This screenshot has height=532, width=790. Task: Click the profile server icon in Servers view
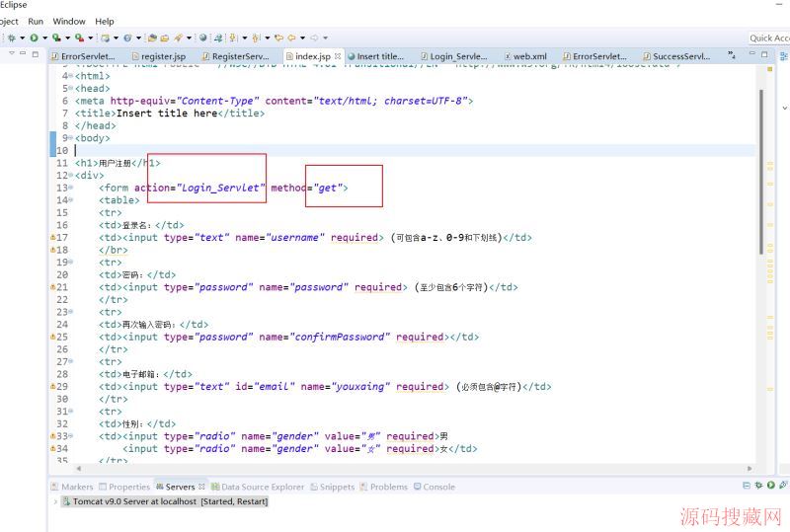point(783,486)
